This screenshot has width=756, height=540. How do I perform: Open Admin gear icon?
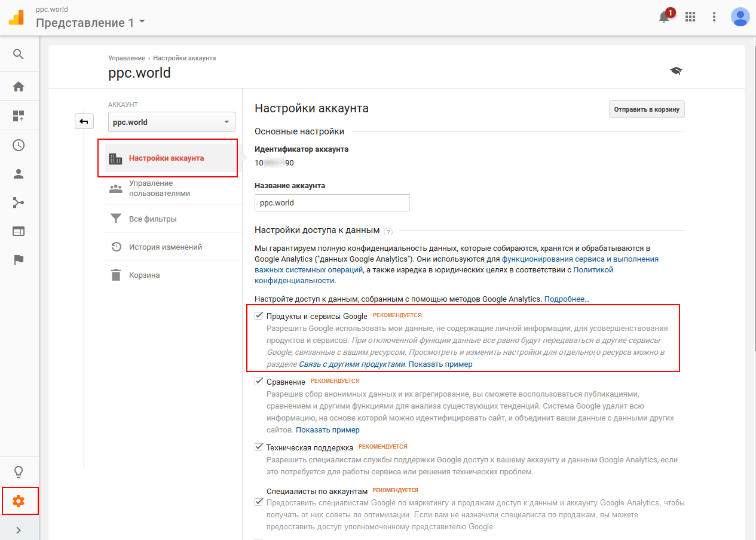(19, 501)
